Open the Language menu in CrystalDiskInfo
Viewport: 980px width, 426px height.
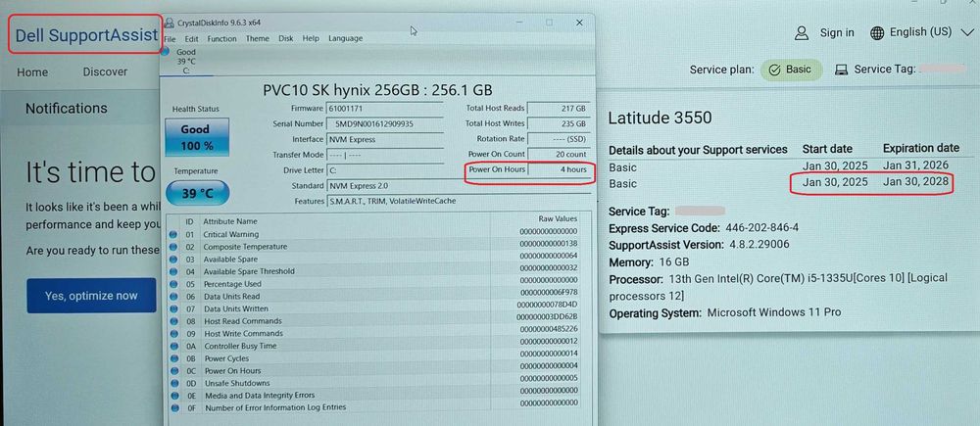tap(346, 39)
